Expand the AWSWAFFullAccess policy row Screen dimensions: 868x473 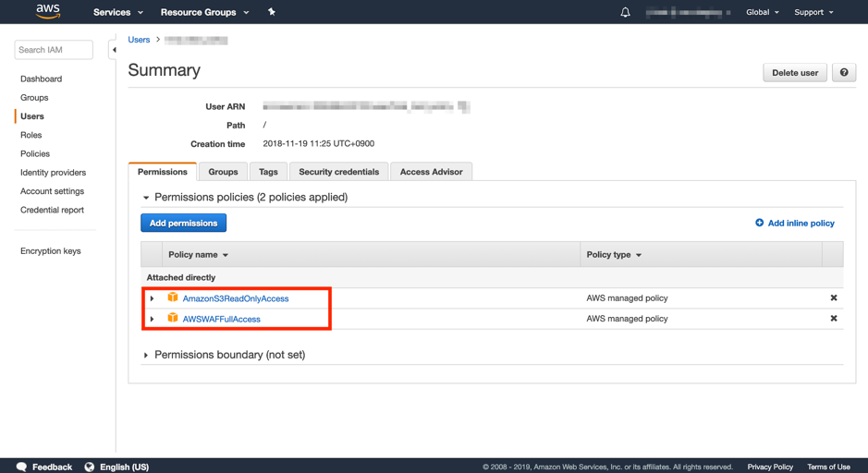click(153, 319)
